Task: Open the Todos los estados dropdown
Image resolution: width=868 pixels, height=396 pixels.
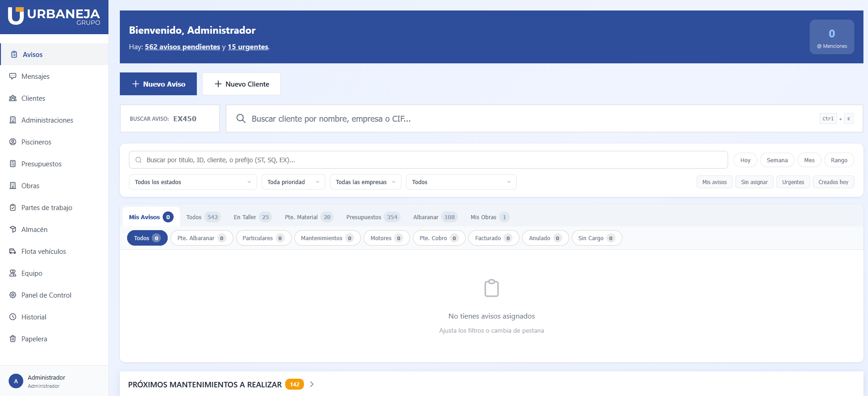Action: (x=193, y=182)
